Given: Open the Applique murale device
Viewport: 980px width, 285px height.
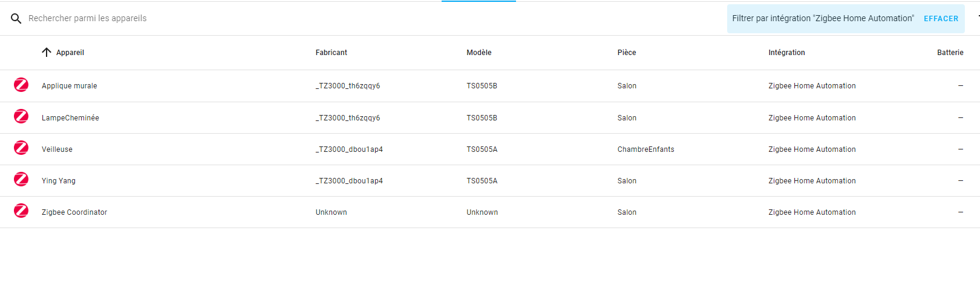Looking at the screenshot, I should (x=70, y=86).
